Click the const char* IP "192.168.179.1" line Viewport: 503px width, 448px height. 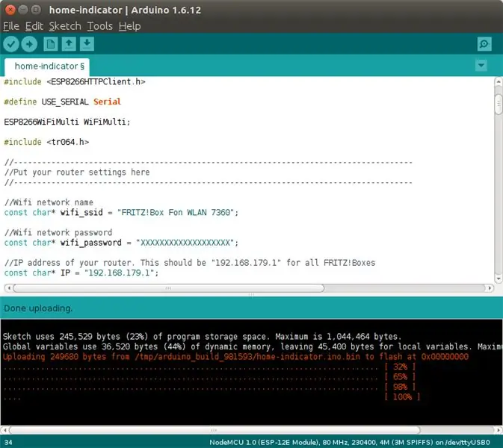(81, 273)
